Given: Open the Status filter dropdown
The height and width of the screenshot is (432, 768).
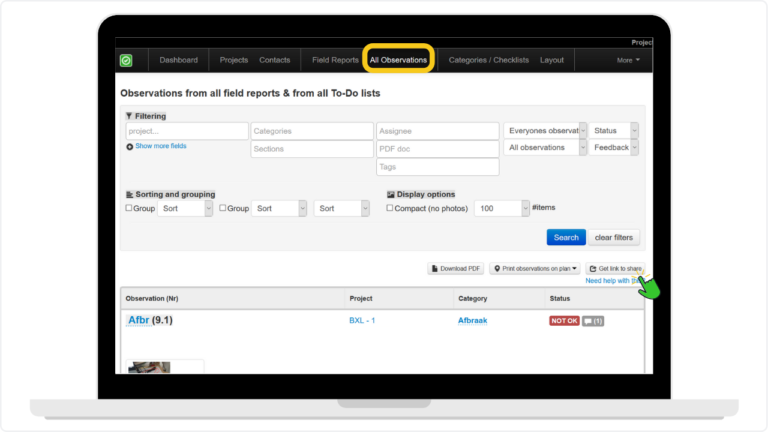Looking at the screenshot, I should pos(613,131).
